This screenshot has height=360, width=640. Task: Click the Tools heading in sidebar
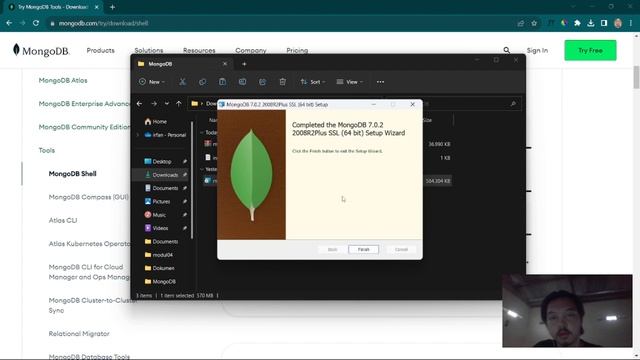click(x=47, y=151)
